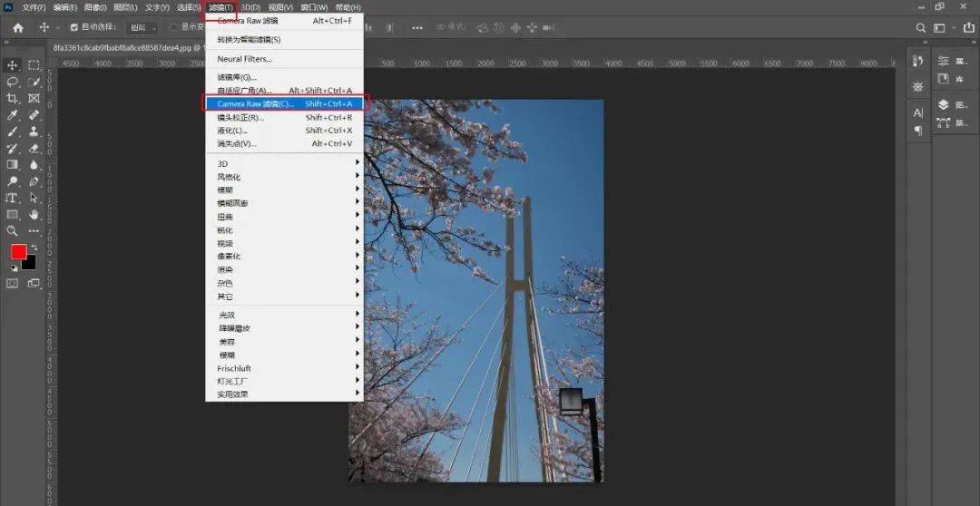This screenshot has height=506, width=980.
Task: Select the Lasso tool
Action: [12, 82]
